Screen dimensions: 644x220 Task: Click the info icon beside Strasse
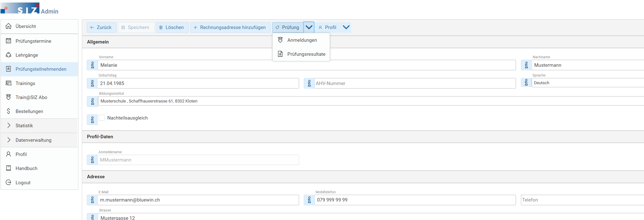click(92, 217)
